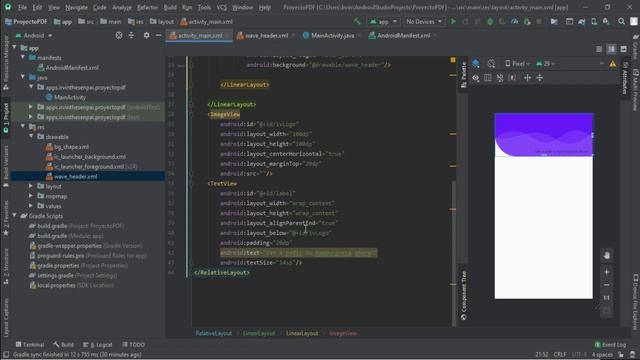Click Sync Project with Gradle Files icon
Viewport: 640px width, 360px height.
pos(582,22)
